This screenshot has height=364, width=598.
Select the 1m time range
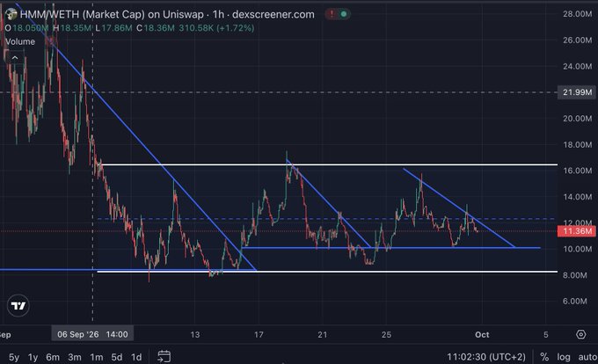pyautogui.click(x=97, y=357)
